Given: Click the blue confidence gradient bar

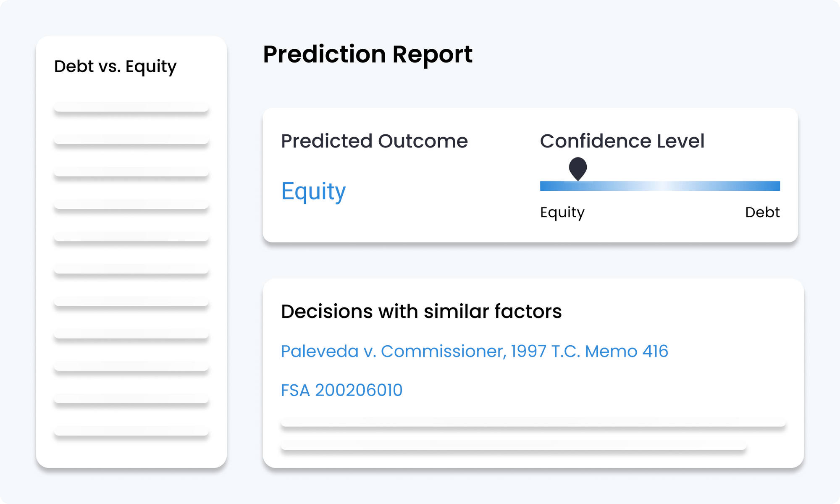Looking at the screenshot, I should coord(659,186).
